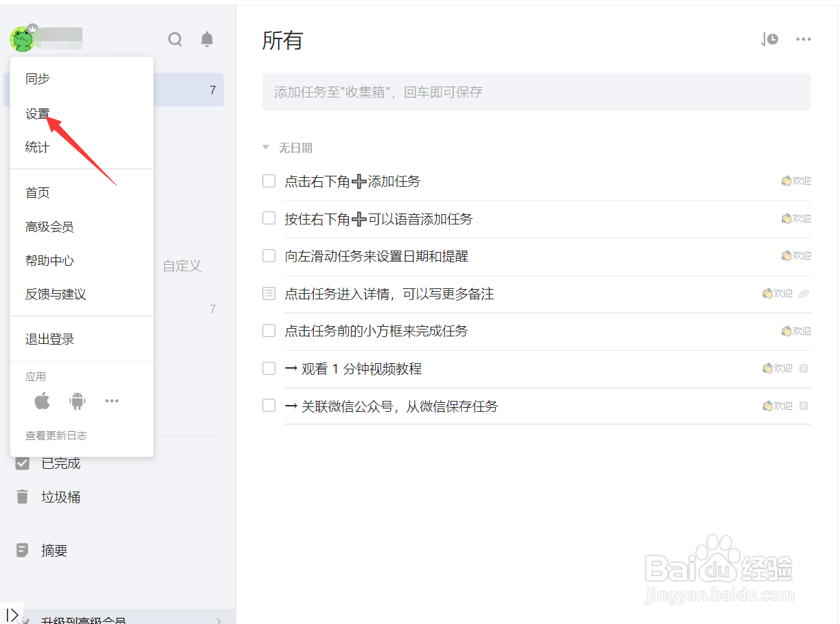Collapse the 无日期 section triangle

point(266,148)
